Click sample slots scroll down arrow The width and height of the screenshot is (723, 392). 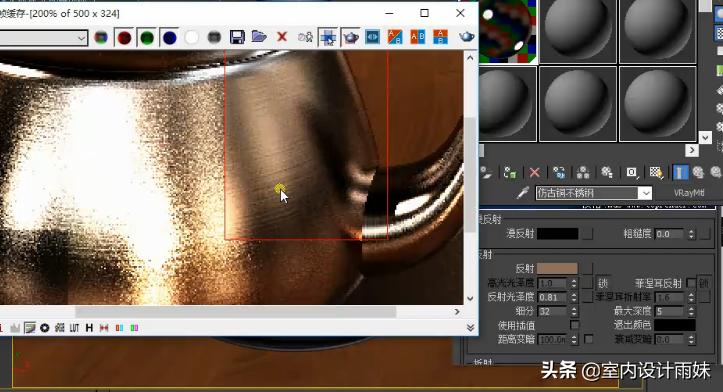point(705,137)
